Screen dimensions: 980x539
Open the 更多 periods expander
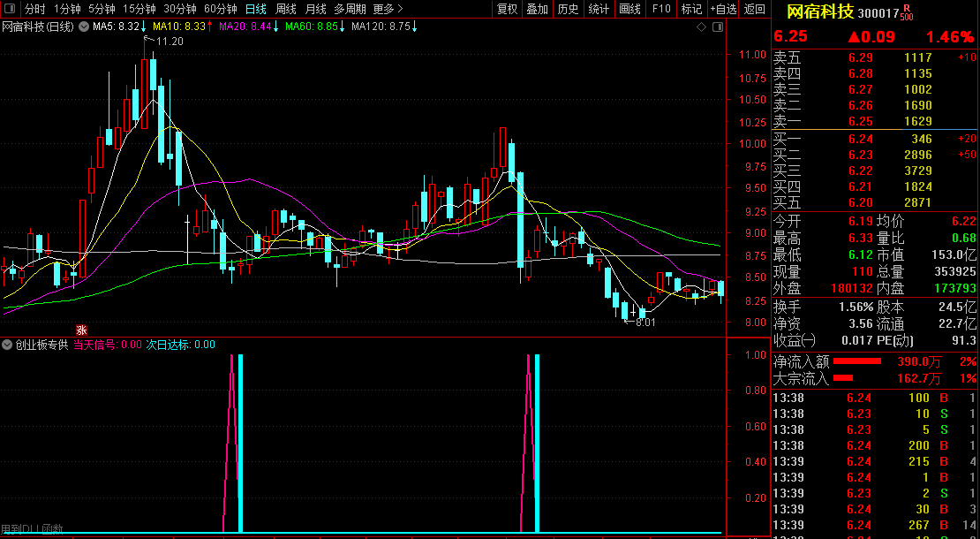(387, 9)
